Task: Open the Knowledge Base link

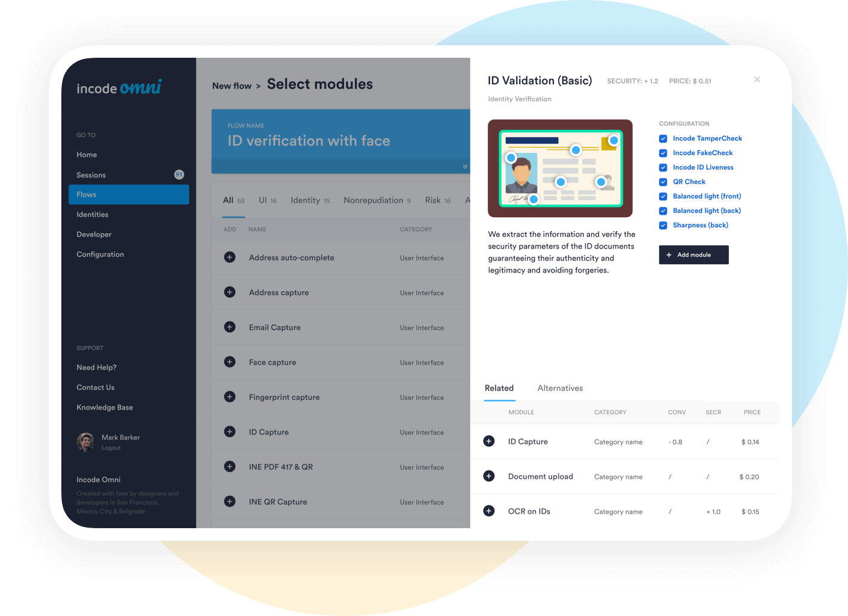Action: coord(105,407)
